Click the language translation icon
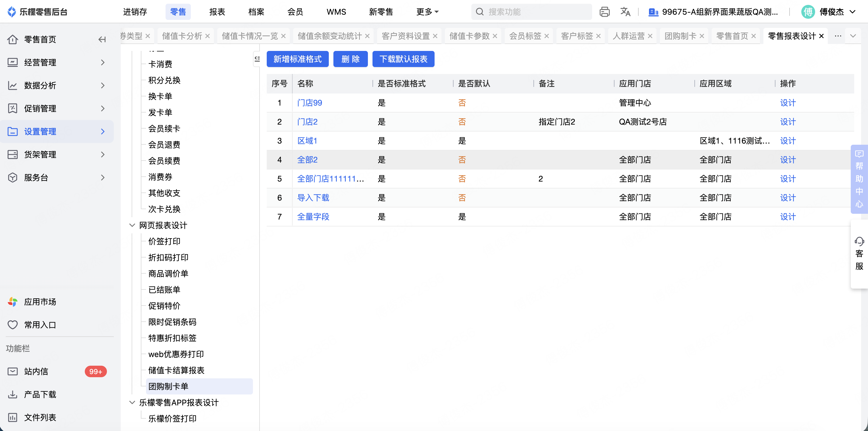868x431 pixels. [x=625, y=12]
